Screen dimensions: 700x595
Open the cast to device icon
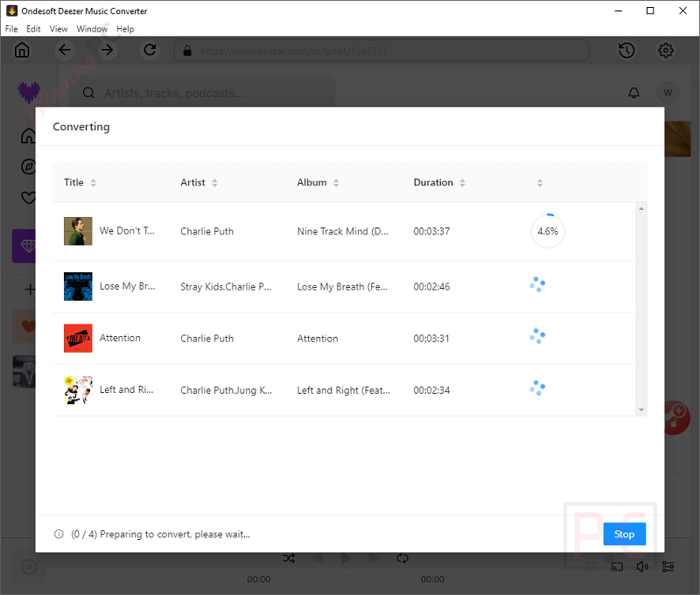pyautogui.click(x=617, y=567)
